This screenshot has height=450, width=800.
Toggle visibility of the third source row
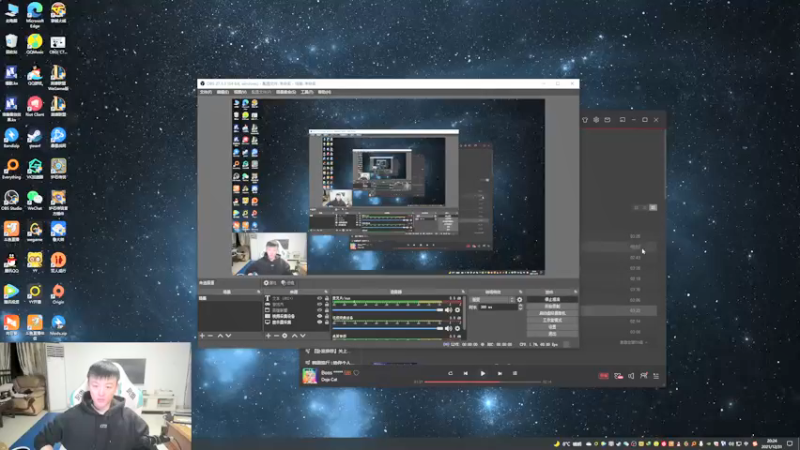click(x=320, y=310)
